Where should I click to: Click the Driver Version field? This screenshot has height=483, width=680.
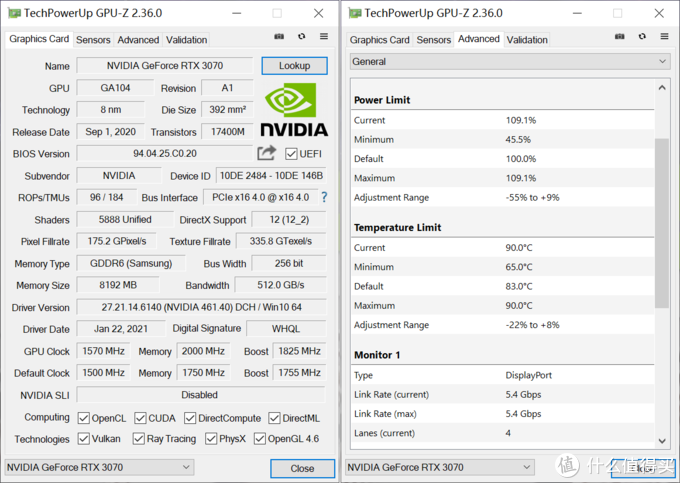pyautogui.click(x=201, y=307)
